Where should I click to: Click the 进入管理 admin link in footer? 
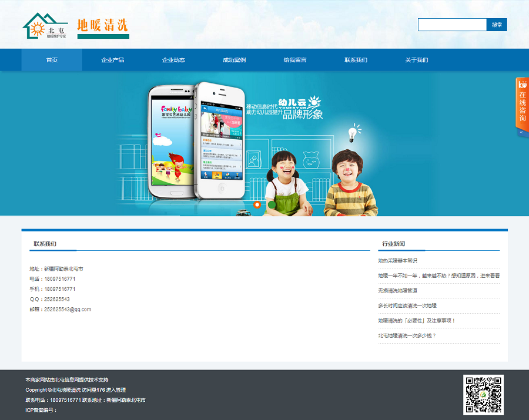click(x=116, y=390)
